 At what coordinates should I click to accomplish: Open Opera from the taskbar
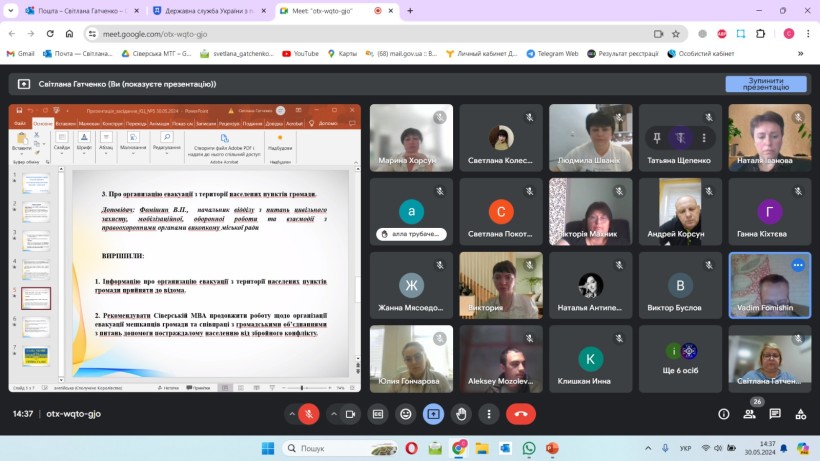(x=412, y=448)
